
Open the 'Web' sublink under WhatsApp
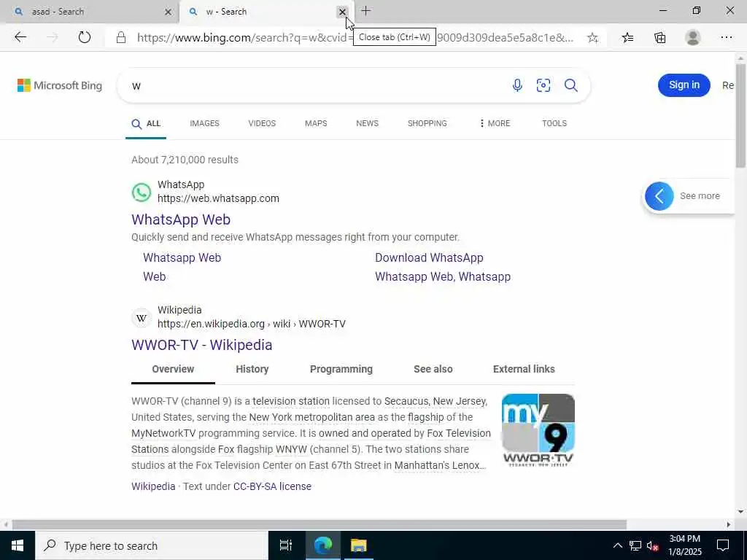[155, 276]
